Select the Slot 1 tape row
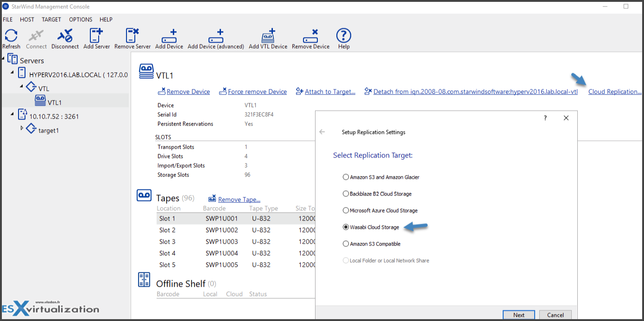644x321 pixels. [236, 219]
